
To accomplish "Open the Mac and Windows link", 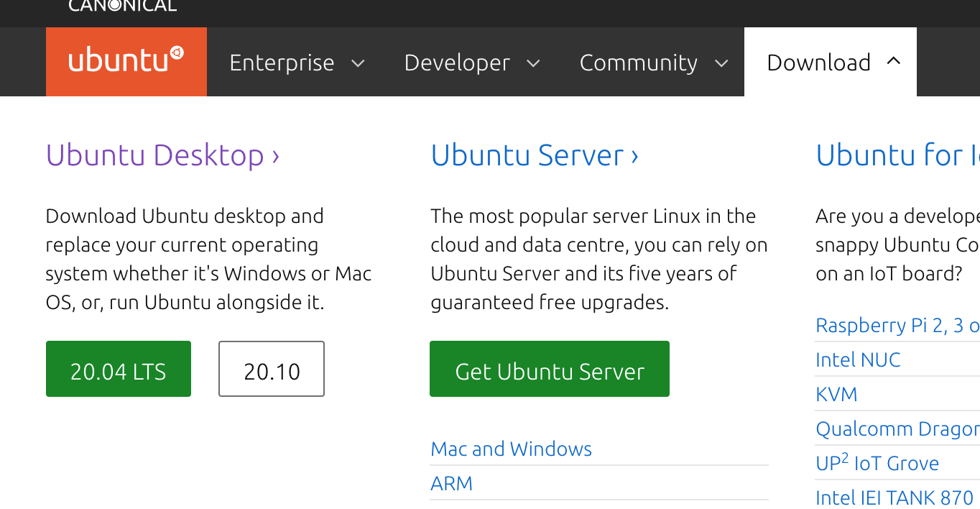I will pyautogui.click(x=511, y=449).
